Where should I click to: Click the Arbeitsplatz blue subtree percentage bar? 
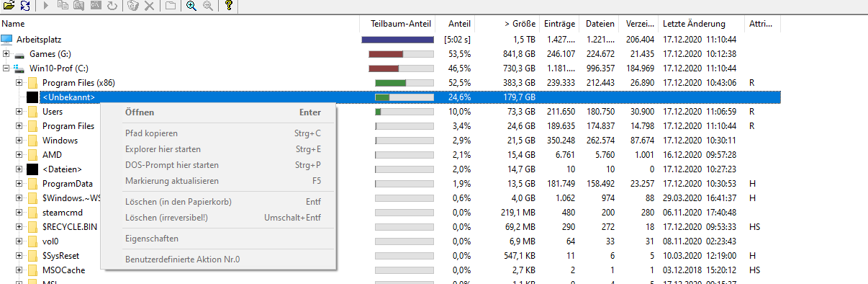click(397, 40)
